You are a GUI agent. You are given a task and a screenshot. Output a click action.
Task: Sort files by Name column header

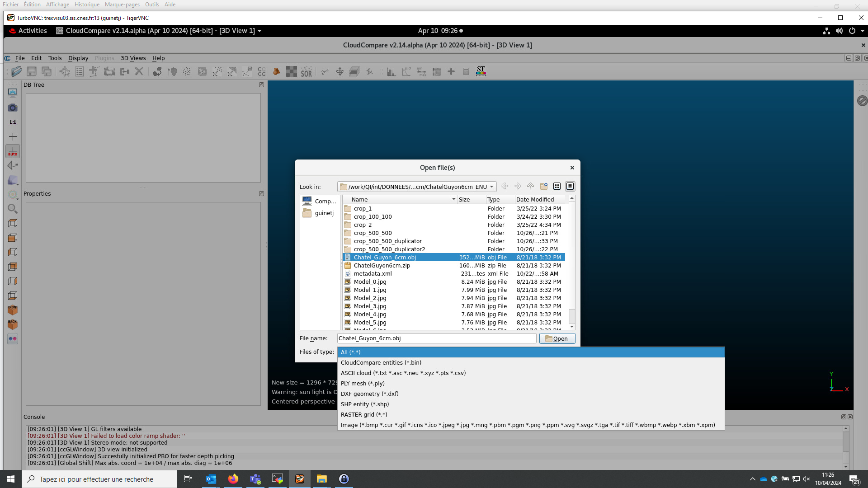400,199
